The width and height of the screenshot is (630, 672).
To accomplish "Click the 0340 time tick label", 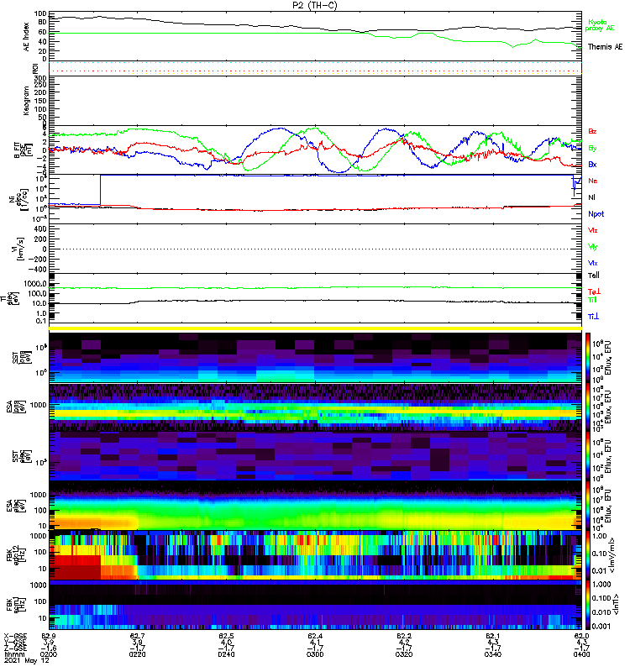I will click(x=493, y=654).
